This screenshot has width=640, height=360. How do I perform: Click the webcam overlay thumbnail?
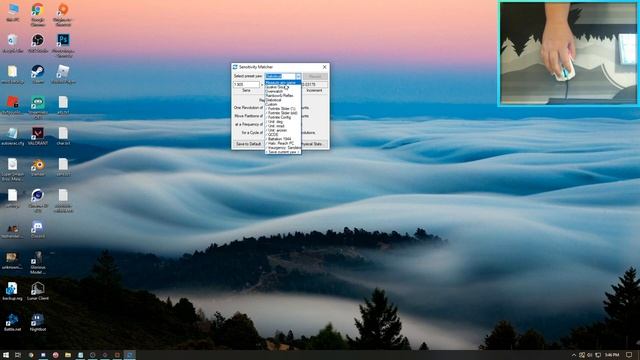pyautogui.click(x=569, y=53)
